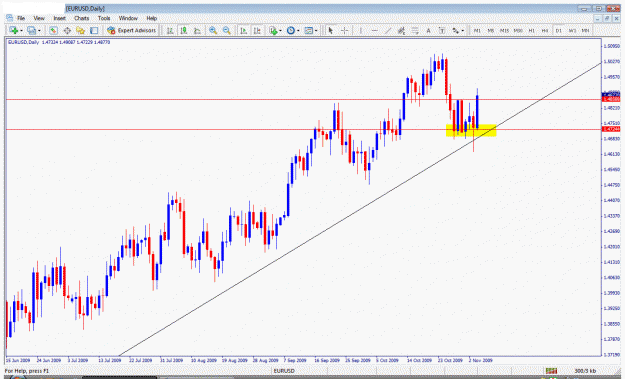Show the Terminal panel
This screenshot has height=379, width=625.
[94, 30]
